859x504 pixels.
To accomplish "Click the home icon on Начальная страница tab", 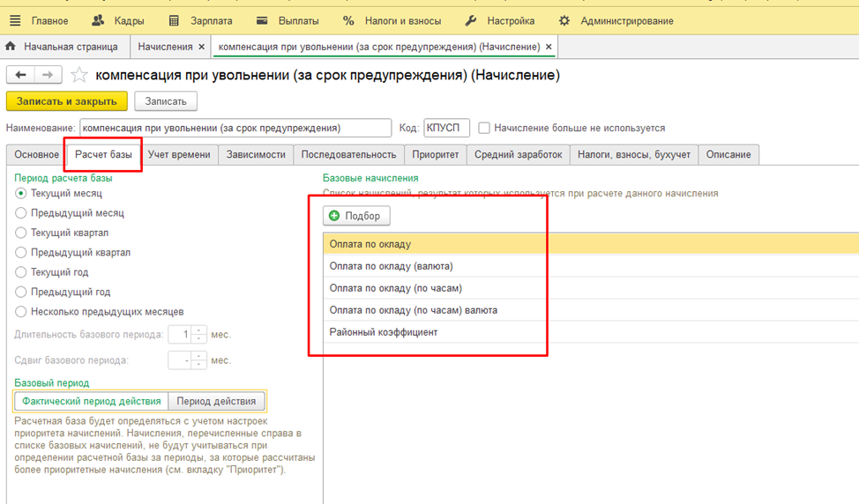I will (11, 46).
